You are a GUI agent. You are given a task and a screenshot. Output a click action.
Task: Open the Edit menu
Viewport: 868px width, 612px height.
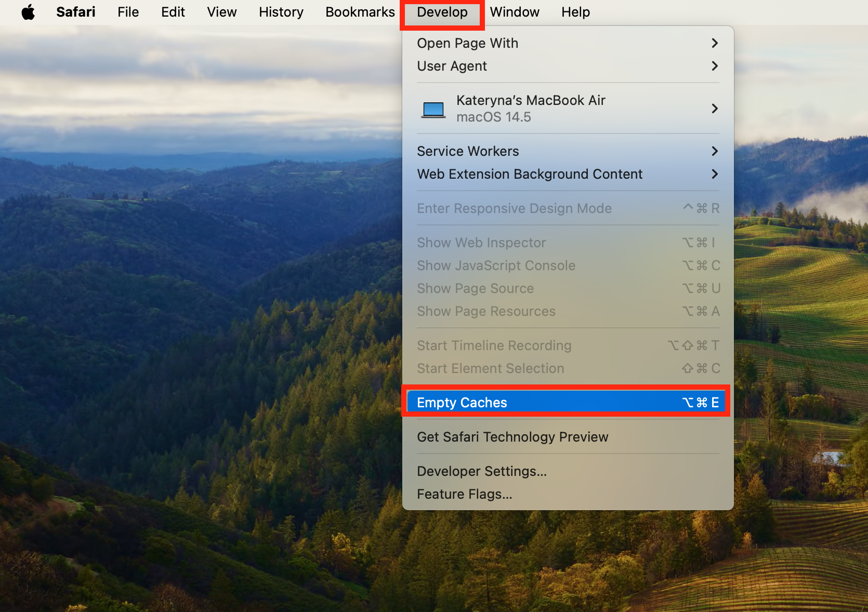point(173,12)
